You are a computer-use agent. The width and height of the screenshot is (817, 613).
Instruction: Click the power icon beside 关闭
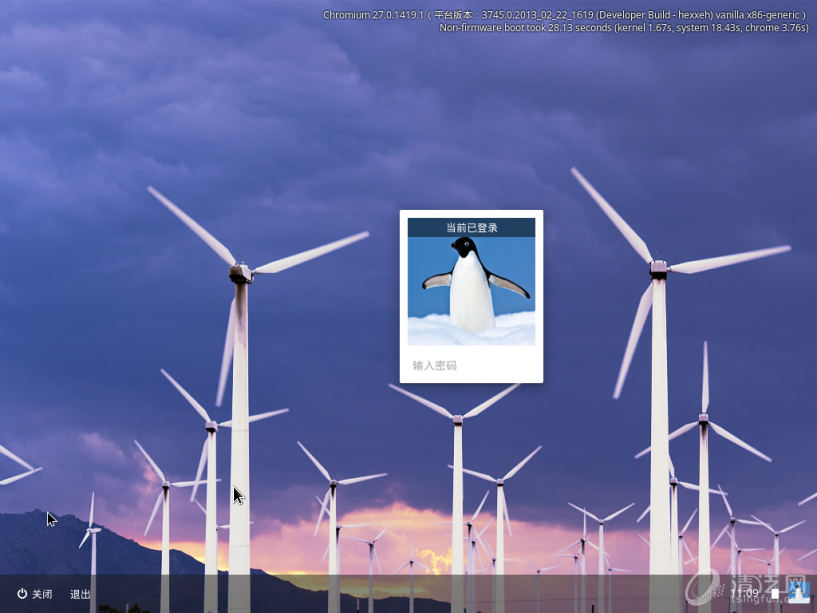(x=22, y=594)
